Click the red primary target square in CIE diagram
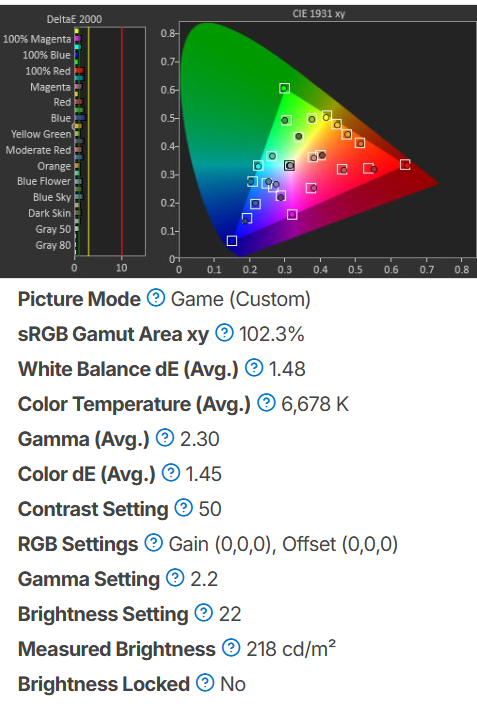This screenshot has height=710, width=477. pyautogui.click(x=405, y=165)
